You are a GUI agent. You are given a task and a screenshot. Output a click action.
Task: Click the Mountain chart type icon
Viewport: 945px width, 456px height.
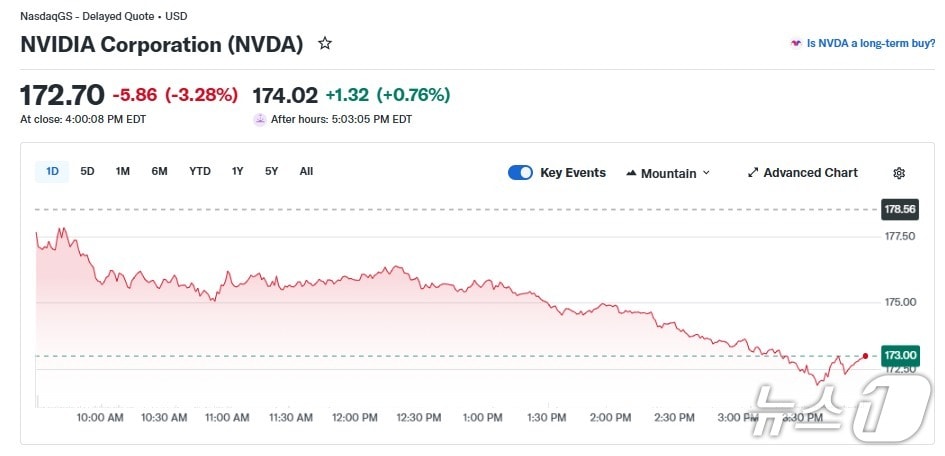pyautogui.click(x=631, y=173)
